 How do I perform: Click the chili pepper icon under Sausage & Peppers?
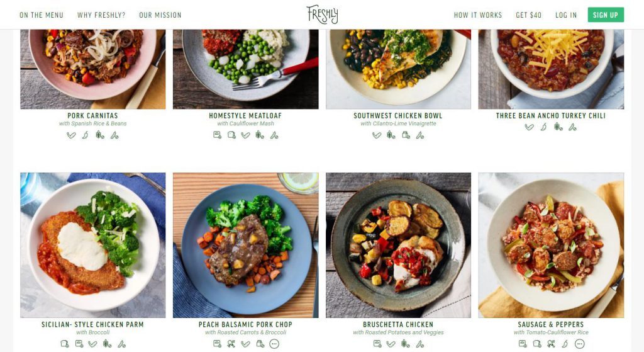coord(565,344)
